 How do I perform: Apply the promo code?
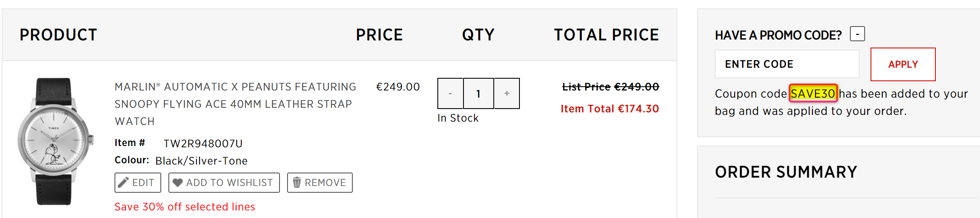903,64
